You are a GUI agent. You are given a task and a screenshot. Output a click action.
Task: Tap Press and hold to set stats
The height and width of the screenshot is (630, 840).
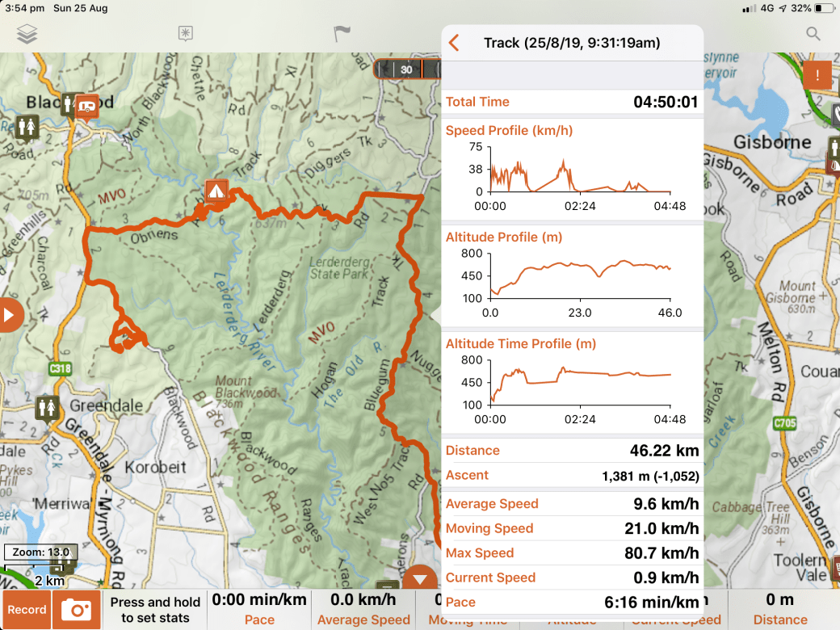[x=156, y=610]
